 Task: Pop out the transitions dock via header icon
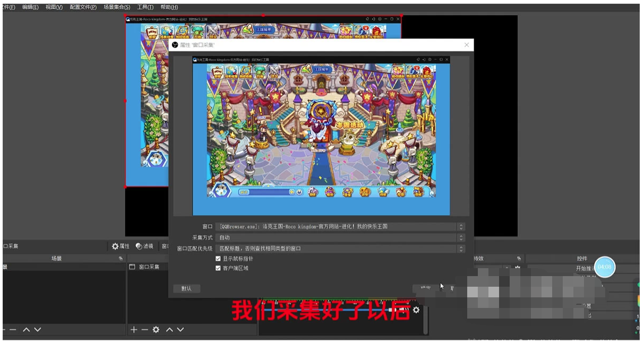pyautogui.click(x=519, y=259)
